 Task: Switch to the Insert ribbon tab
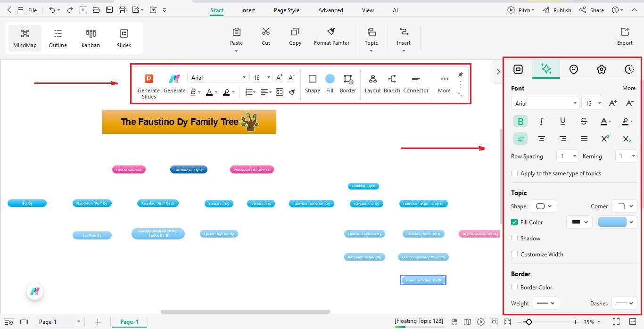(248, 10)
